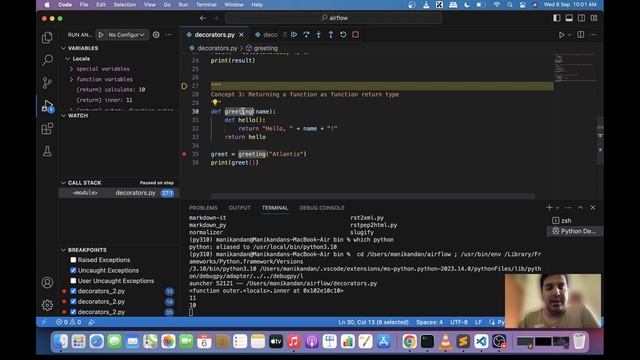Restart the debug session
The height and width of the screenshot is (360, 640).
(x=343, y=35)
